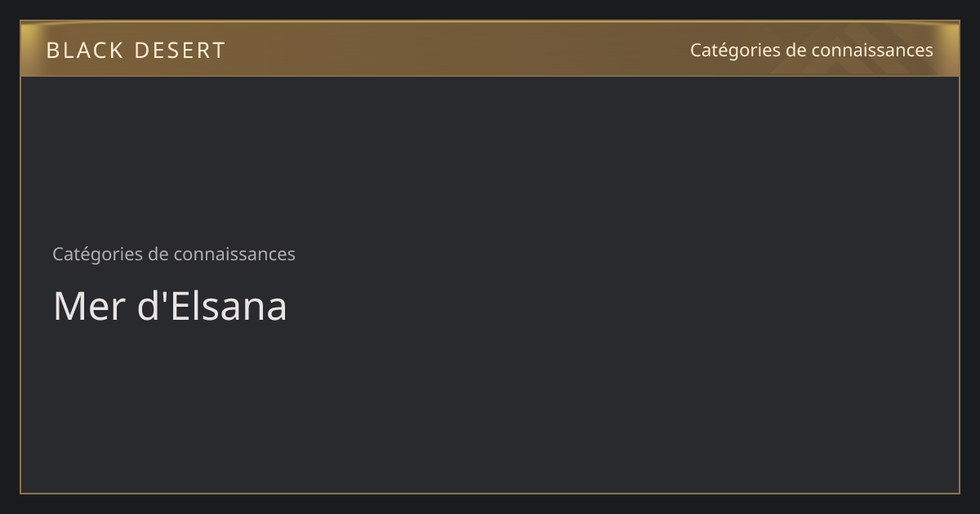
Task: Click the word Catégories in the gray subtitle
Action: point(97,254)
